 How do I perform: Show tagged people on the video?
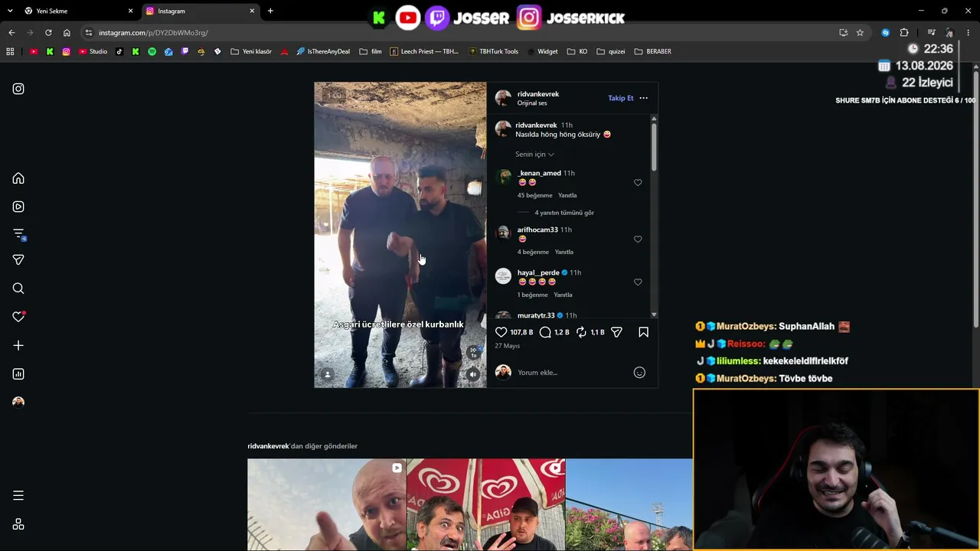(x=328, y=374)
